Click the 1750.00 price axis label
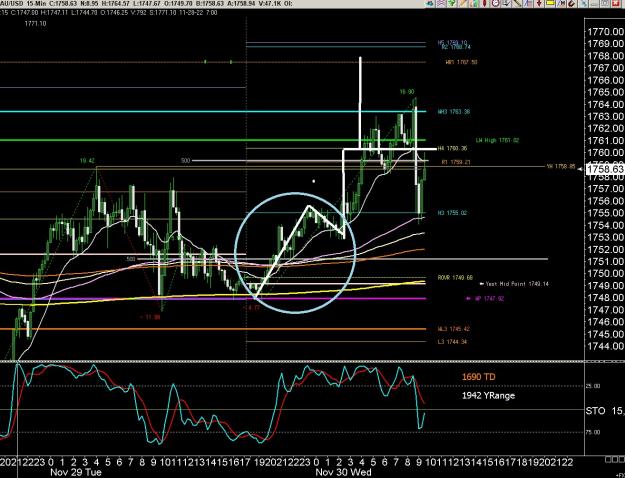The image size is (625, 478). 605,273
